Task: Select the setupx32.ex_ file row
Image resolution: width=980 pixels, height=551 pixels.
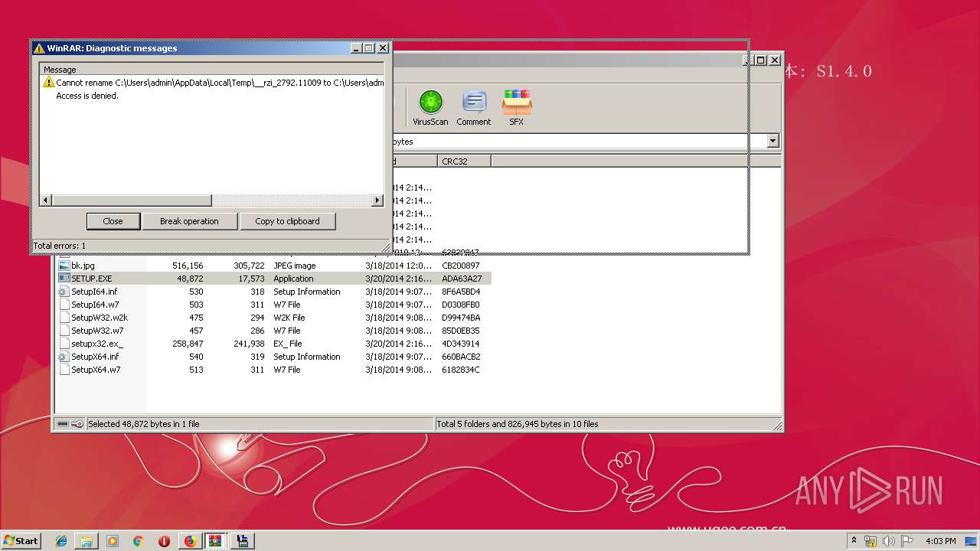Action: [274, 344]
